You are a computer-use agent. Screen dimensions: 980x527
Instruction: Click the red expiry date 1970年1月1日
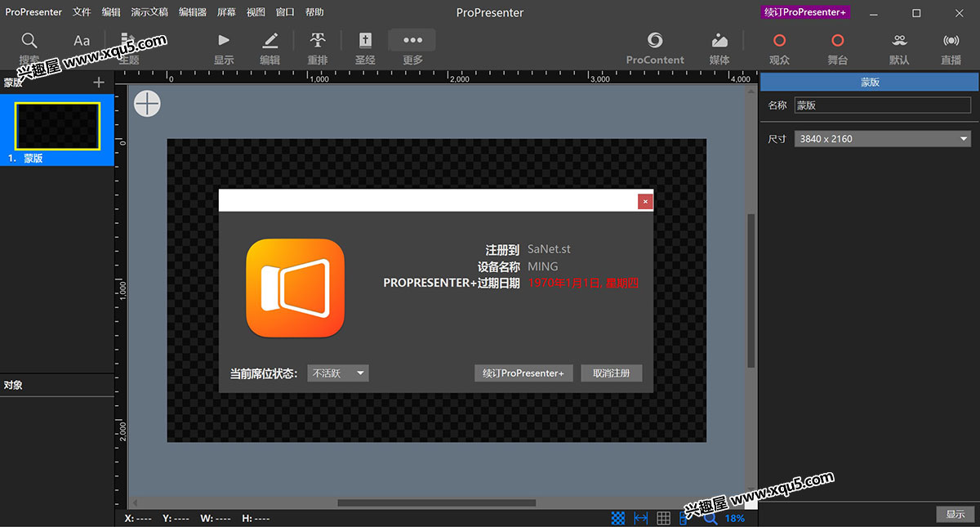583,284
